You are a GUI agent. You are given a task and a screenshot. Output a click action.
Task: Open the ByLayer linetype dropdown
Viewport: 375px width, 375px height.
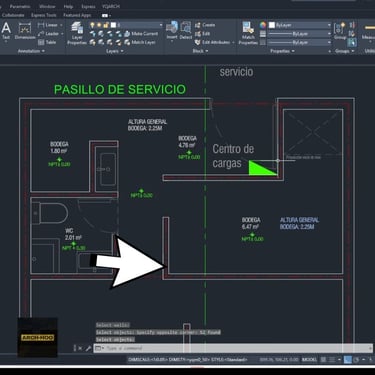click(x=329, y=42)
